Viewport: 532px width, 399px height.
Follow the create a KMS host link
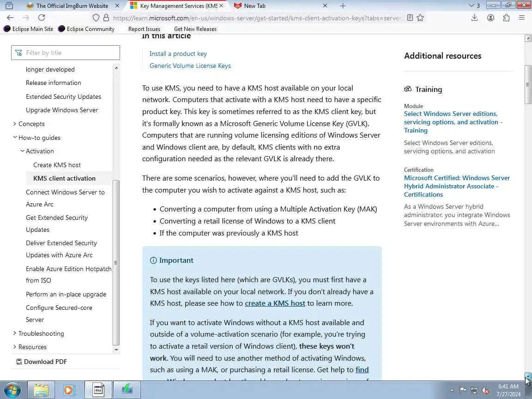click(x=275, y=303)
